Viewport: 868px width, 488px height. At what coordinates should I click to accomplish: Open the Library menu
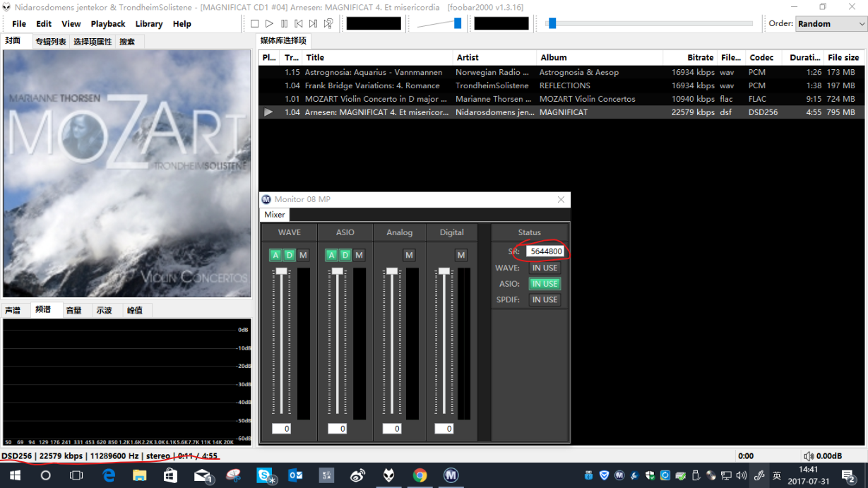[x=149, y=23]
